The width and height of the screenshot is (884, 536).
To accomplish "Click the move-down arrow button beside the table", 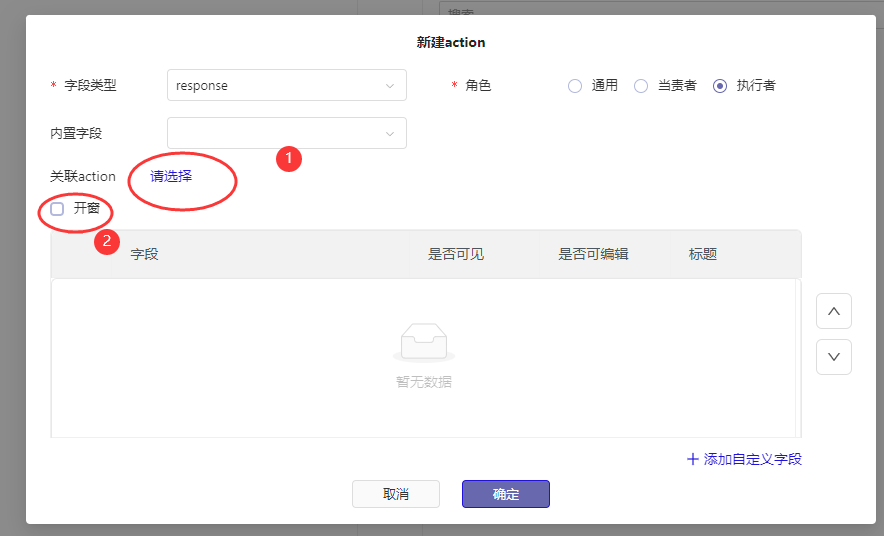I will [x=833, y=357].
